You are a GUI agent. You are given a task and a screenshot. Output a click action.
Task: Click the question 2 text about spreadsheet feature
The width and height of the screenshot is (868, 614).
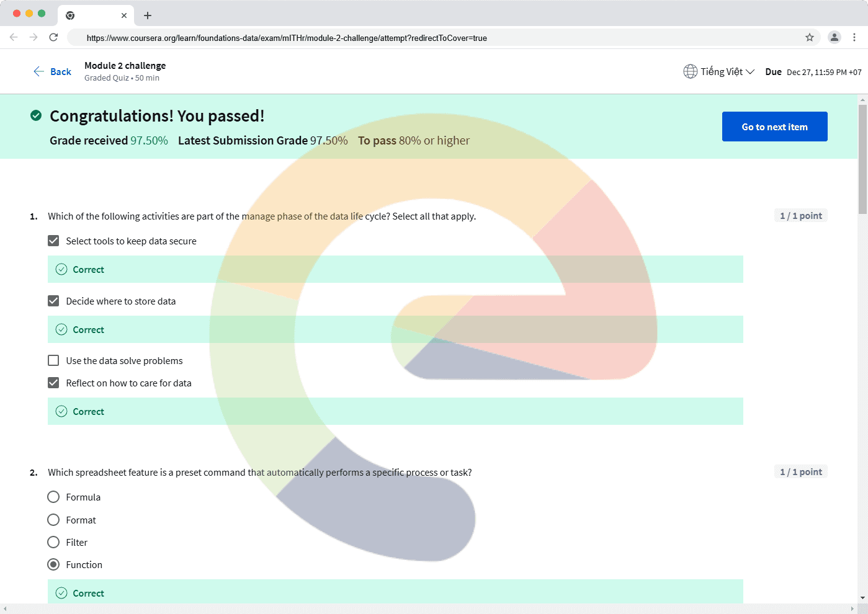pos(260,473)
